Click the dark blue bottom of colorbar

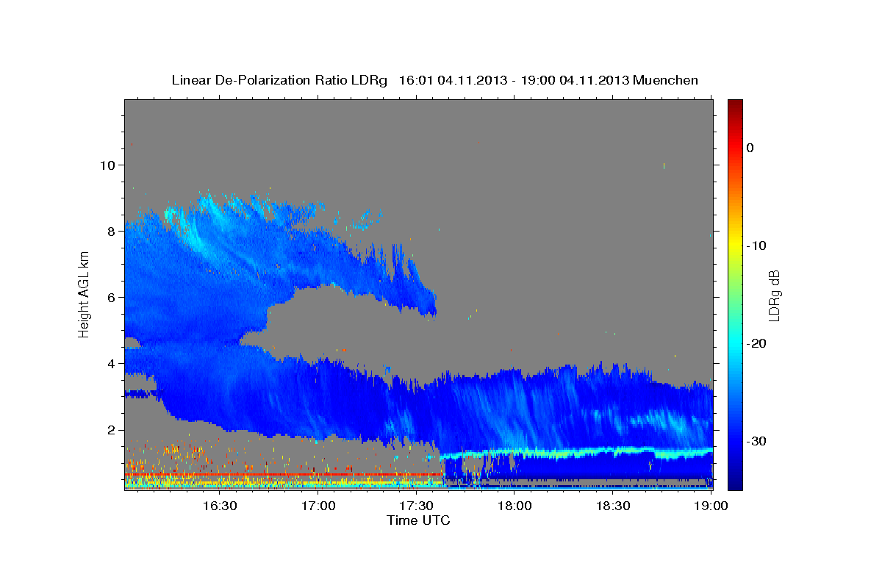(735, 481)
